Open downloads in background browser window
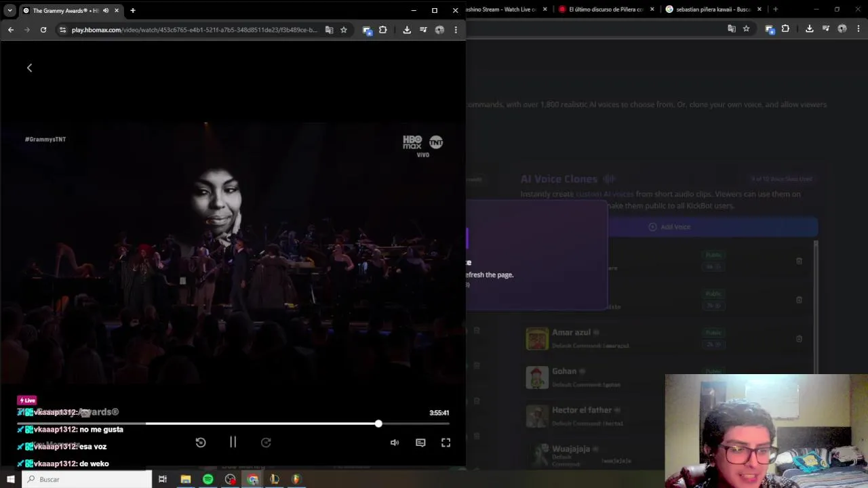Screen dimensions: 868x488 click(x=809, y=28)
